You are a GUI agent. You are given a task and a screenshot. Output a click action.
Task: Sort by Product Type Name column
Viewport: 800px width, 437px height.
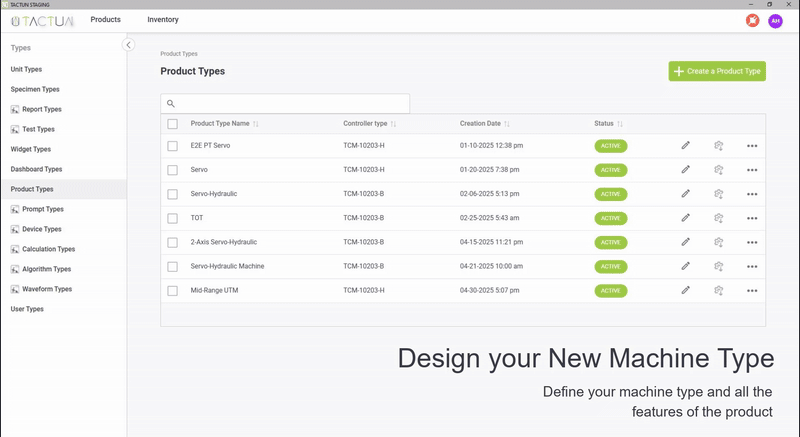(256, 124)
